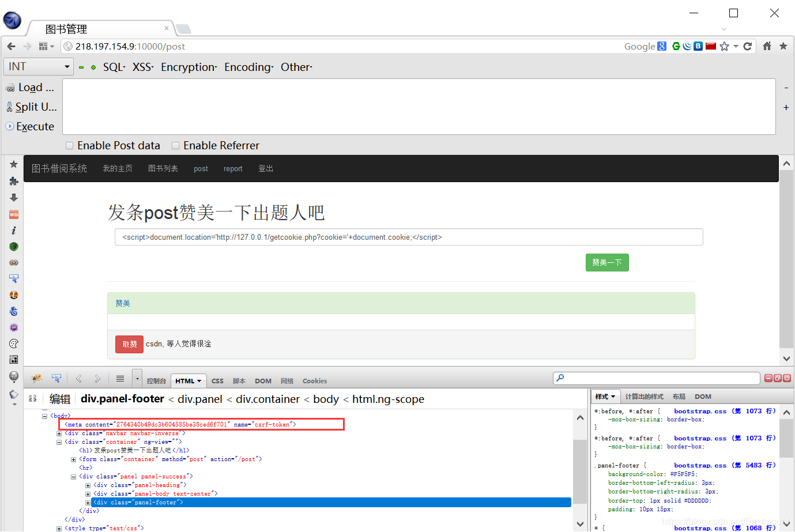Screen dimensions: 795x532
Task: Step forward in Firebug panel history
Action: point(97,379)
